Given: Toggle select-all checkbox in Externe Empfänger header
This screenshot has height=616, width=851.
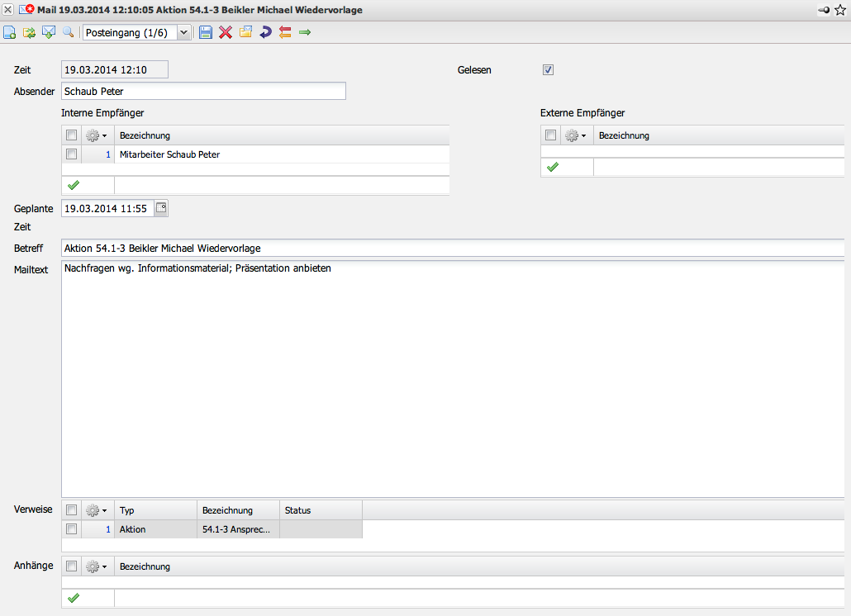Looking at the screenshot, I should tap(550, 135).
